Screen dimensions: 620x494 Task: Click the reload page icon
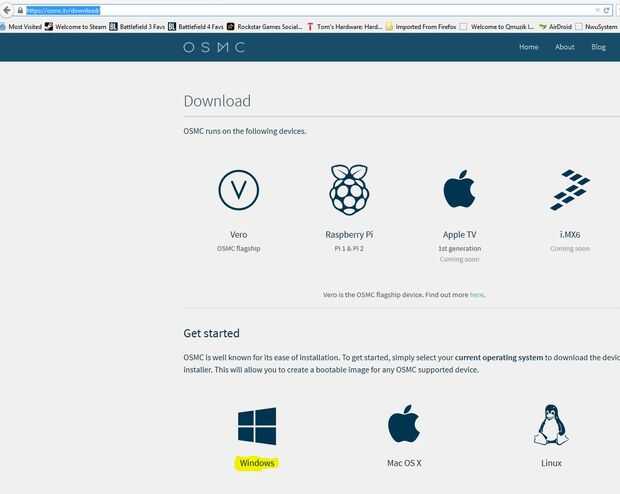[x=606, y=10]
